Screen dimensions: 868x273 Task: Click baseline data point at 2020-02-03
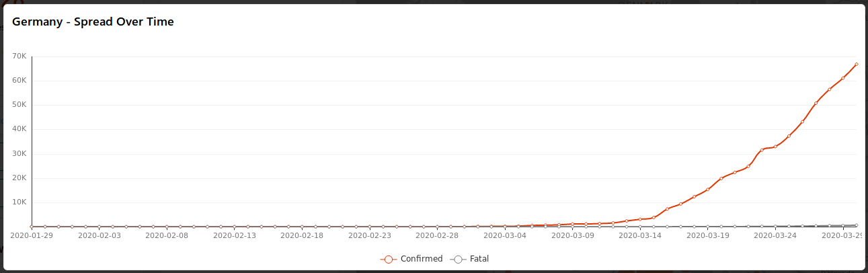[99, 227]
